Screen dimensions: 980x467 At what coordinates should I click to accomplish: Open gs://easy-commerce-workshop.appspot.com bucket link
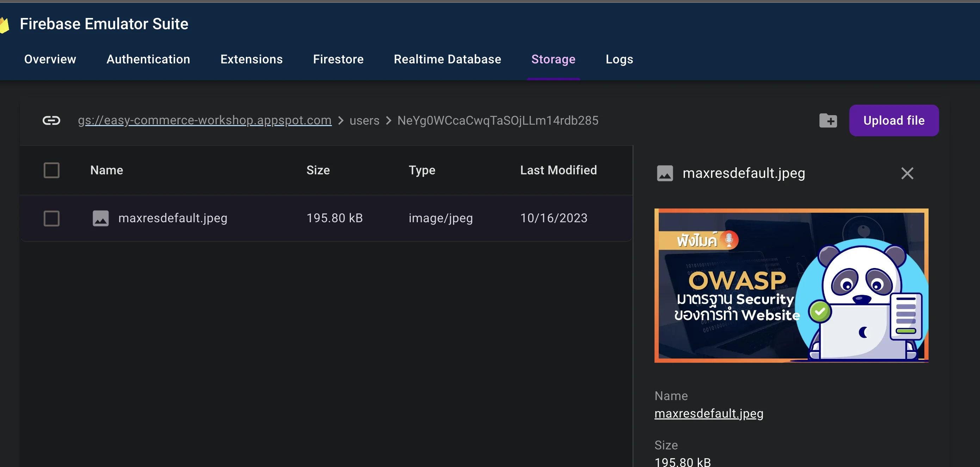point(205,120)
